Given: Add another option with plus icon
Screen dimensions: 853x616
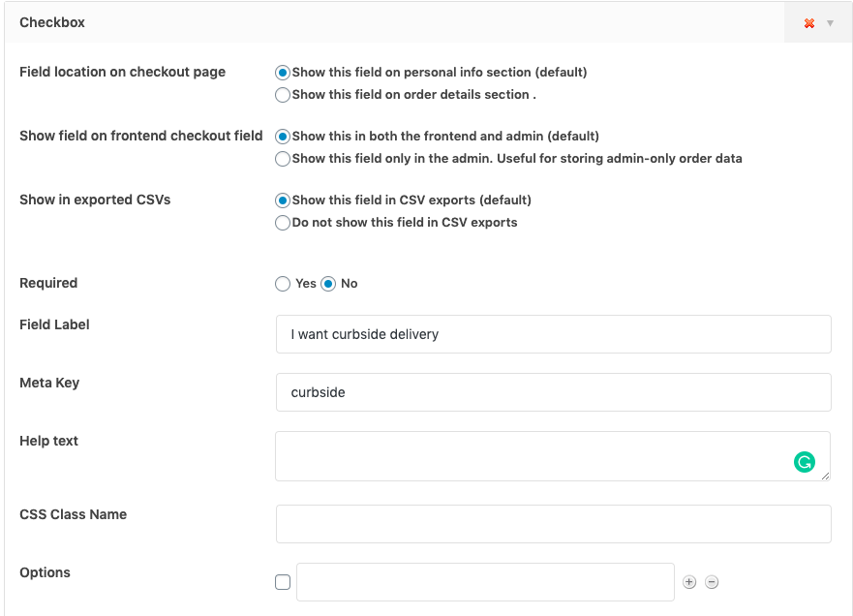Looking at the screenshot, I should (689, 582).
